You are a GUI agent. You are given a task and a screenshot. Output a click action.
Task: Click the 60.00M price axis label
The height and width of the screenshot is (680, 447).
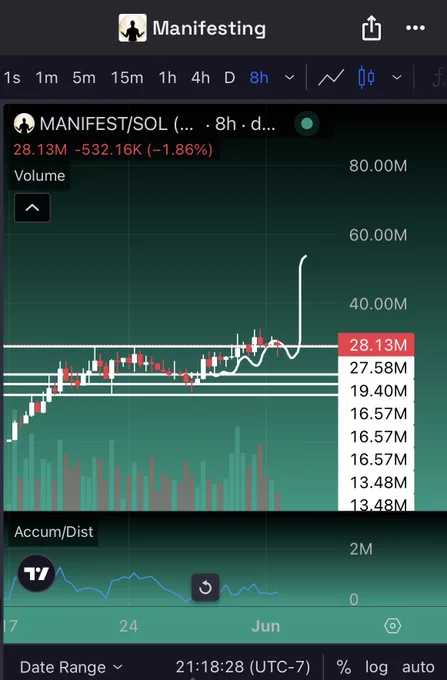coord(378,235)
